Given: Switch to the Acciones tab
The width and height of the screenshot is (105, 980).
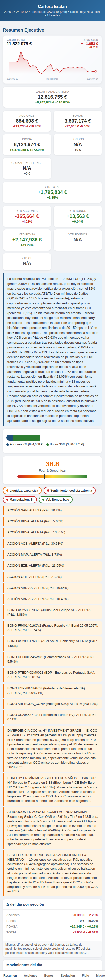Looking at the screenshot, I should (x=31, y=975).
